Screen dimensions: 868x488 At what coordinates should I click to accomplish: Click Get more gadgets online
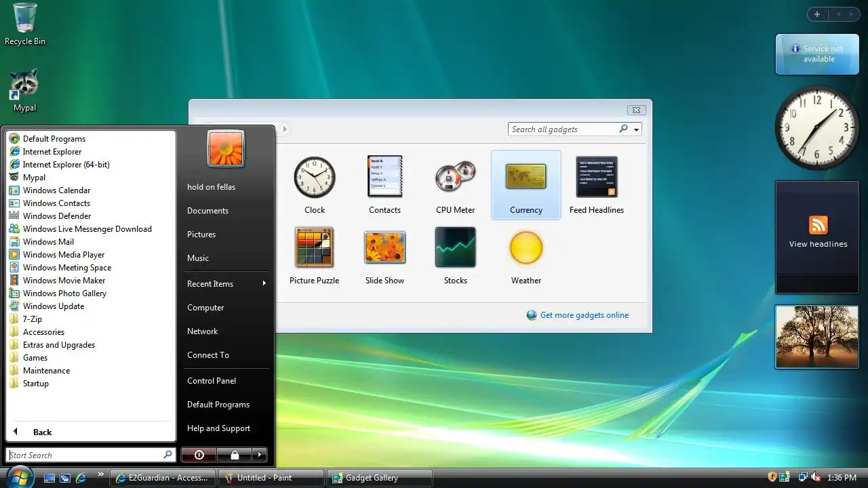(x=585, y=315)
